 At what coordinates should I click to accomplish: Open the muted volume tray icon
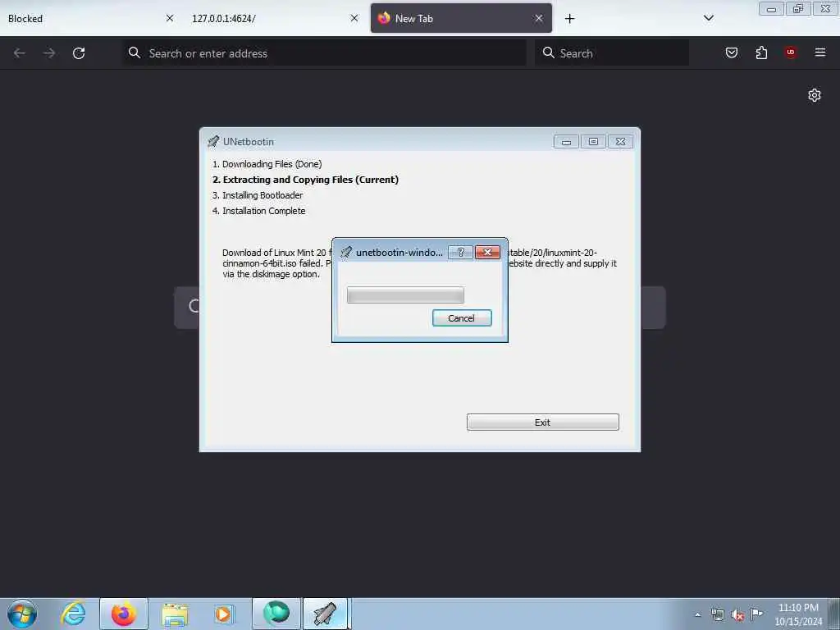coord(737,615)
